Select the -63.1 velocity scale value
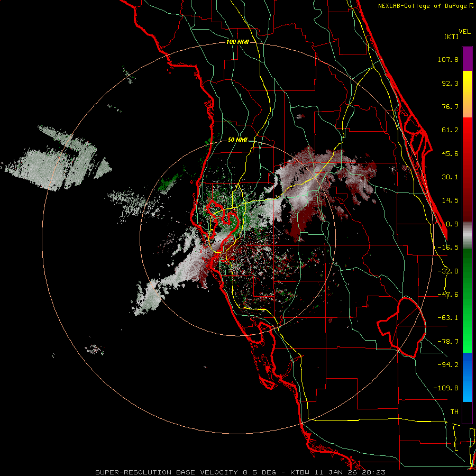 pyautogui.click(x=448, y=318)
